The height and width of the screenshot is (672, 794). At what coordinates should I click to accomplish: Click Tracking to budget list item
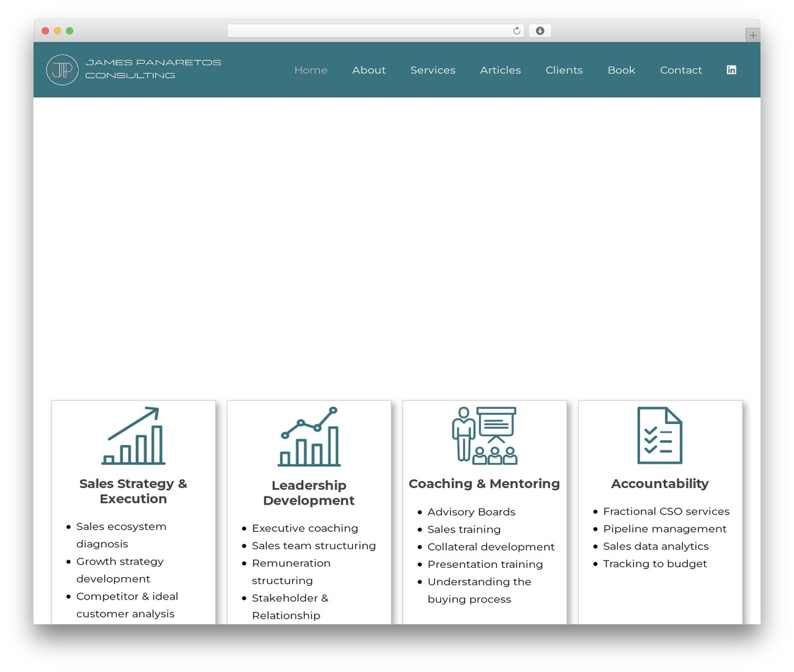pyautogui.click(x=655, y=564)
